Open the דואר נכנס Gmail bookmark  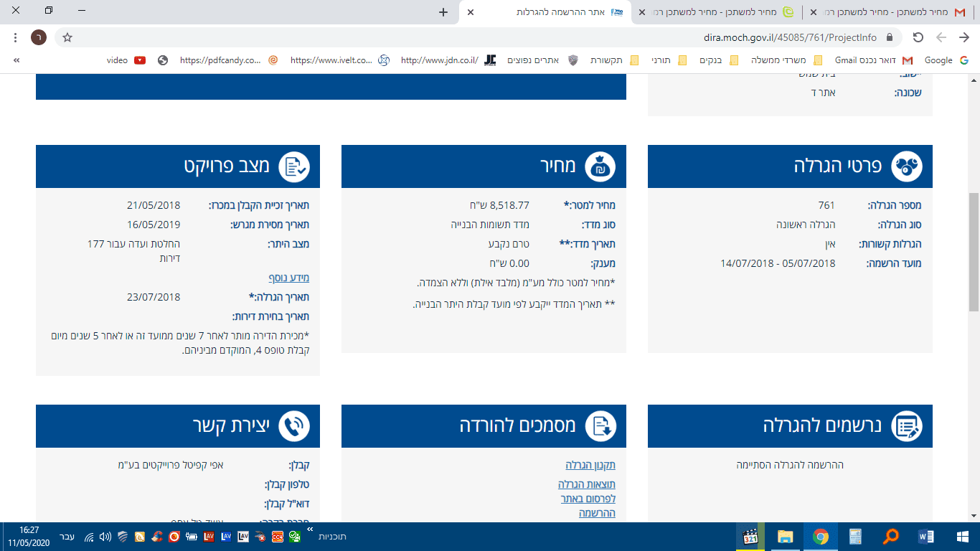[x=874, y=60]
